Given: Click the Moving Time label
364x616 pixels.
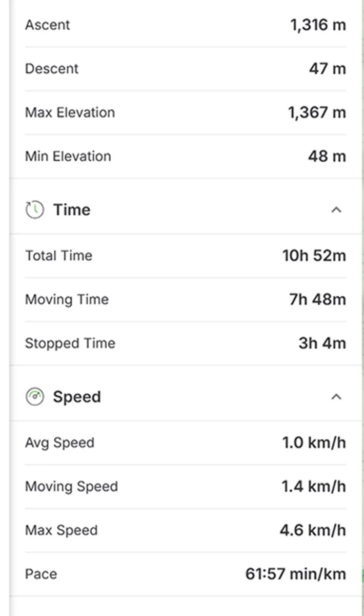Looking at the screenshot, I should [x=67, y=300].
